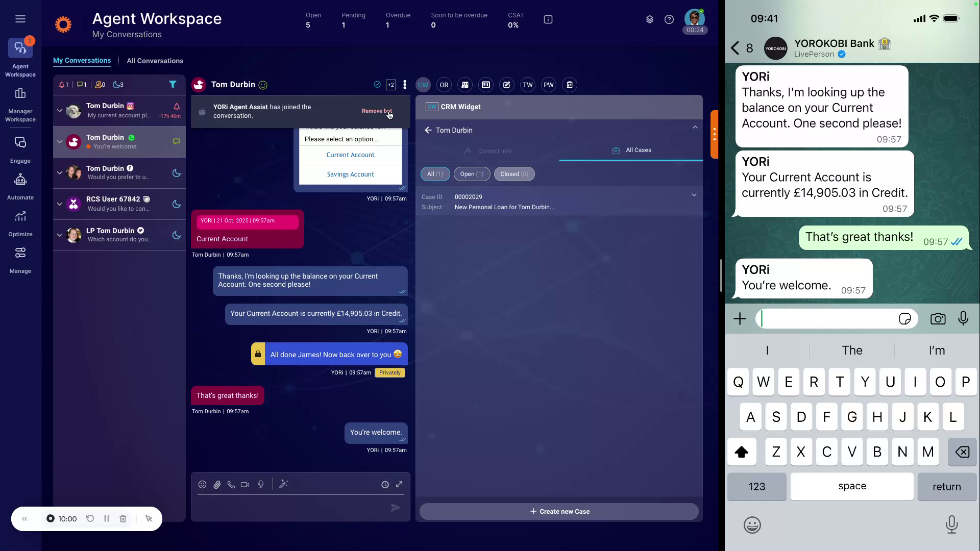Collapse the Tom Durbin contact panel
The image size is (980, 551).
[x=694, y=127]
